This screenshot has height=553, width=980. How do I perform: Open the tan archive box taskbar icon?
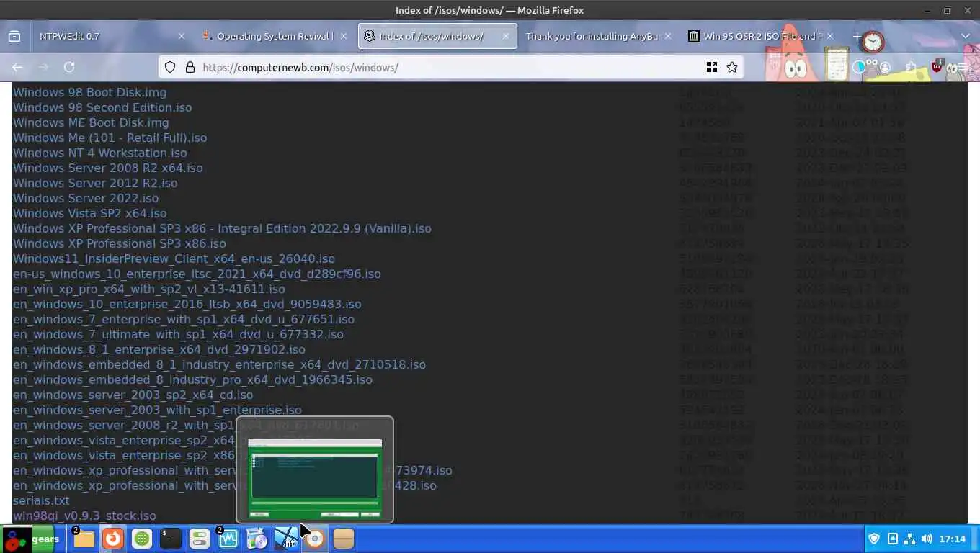[344, 539]
